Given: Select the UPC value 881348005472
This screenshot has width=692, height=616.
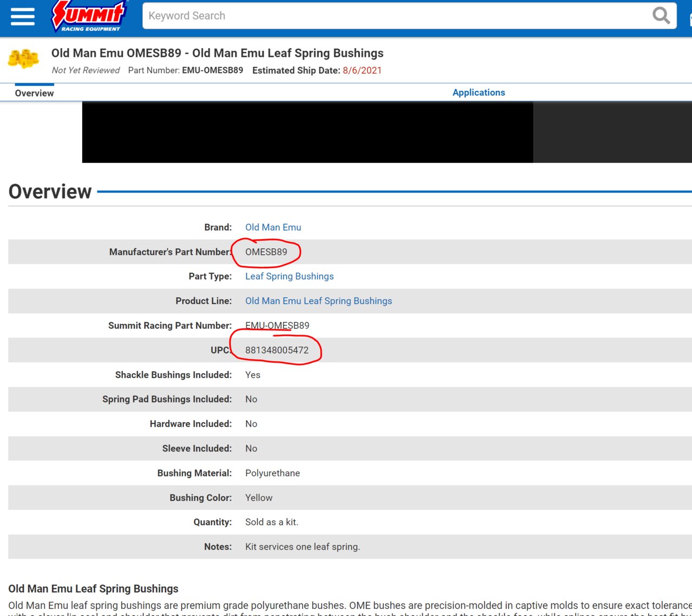Looking at the screenshot, I should pos(277,350).
